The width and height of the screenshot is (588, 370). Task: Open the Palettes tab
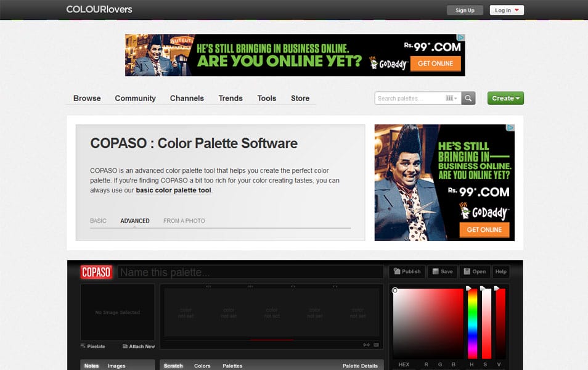232,366
